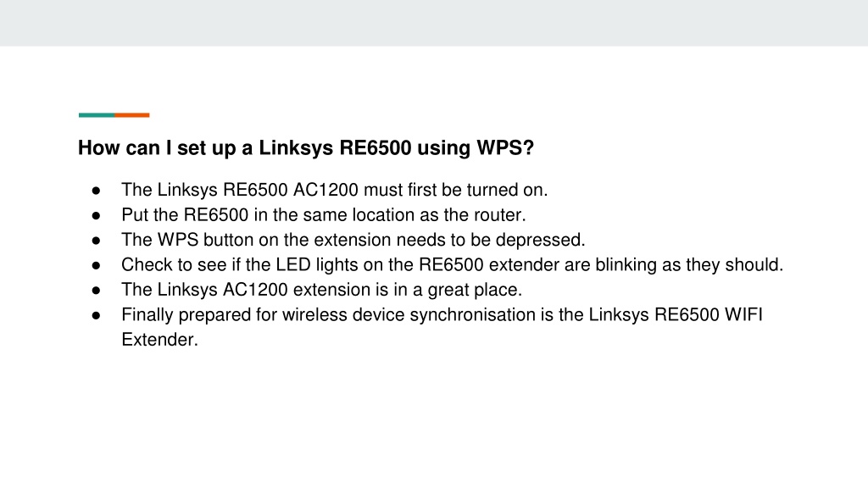Click the bullet dot before 'The WPS button'
868x488 pixels.
click(97, 240)
